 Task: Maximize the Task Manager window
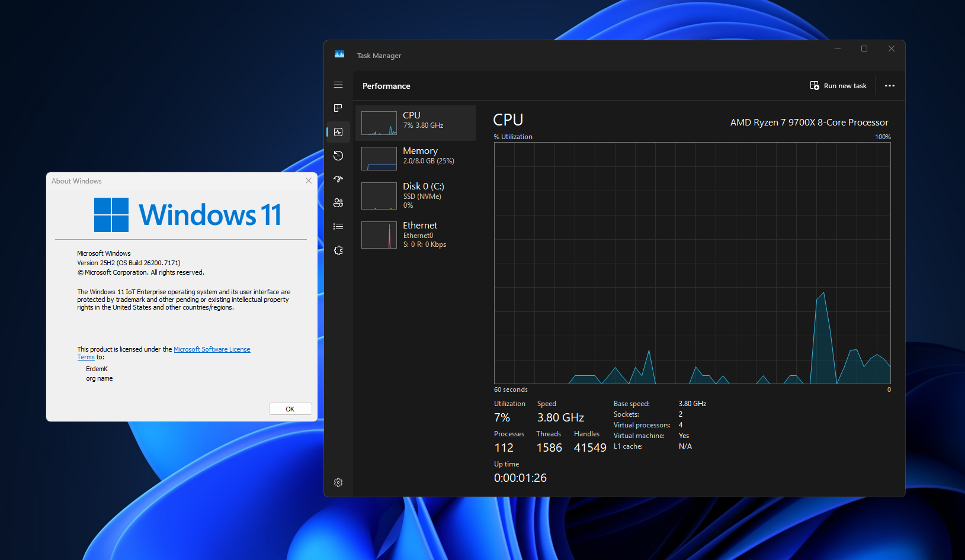[x=864, y=49]
